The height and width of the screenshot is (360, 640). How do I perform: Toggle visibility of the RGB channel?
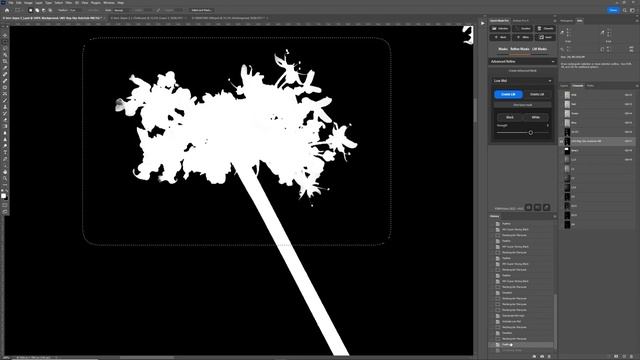click(x=562, y=95)
